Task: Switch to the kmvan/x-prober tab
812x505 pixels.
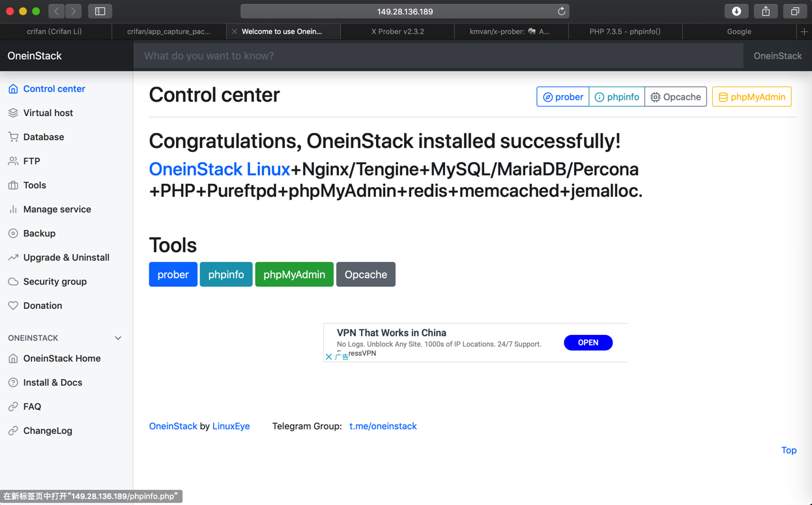Action: pos(512,31)
